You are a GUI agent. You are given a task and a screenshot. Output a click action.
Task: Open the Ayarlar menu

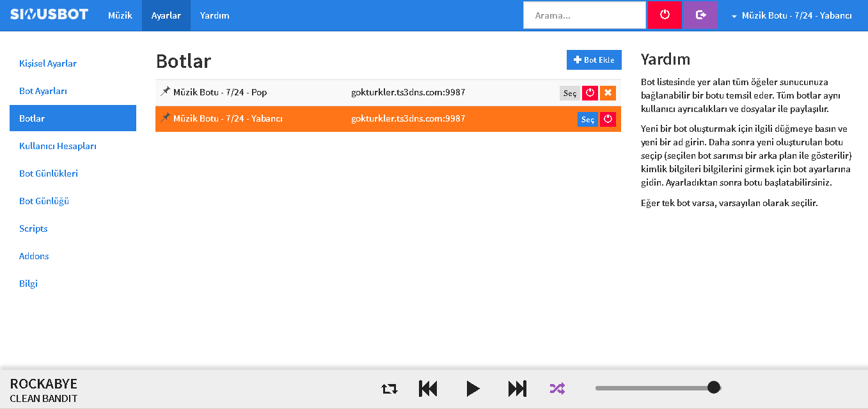[166, 15]
